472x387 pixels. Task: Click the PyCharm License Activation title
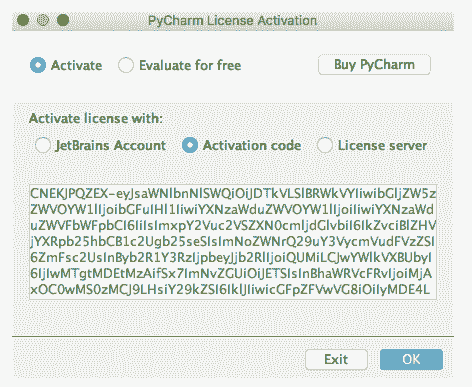[232, 21]
